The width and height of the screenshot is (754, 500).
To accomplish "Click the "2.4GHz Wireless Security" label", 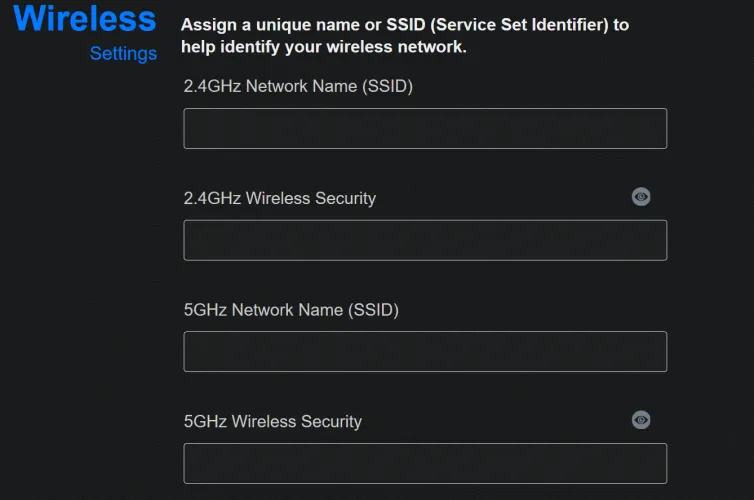I will 280,198.
